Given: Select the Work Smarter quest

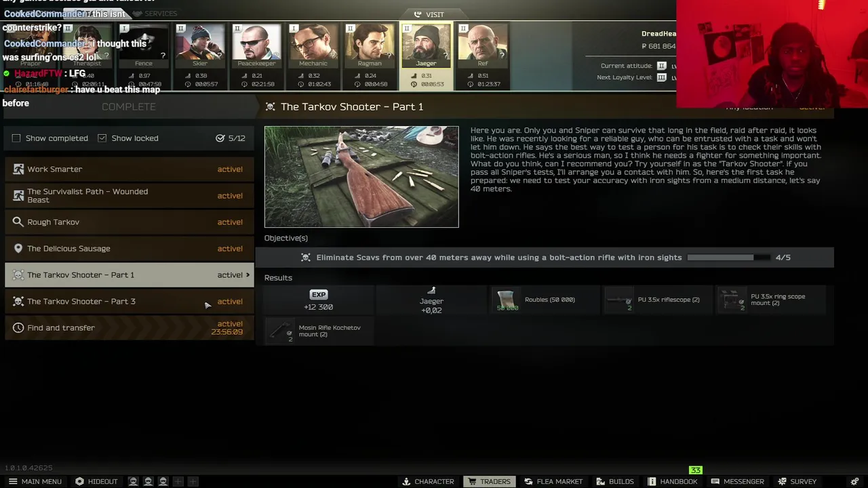Looking at the screenshot, I should (x=130, y=169).
